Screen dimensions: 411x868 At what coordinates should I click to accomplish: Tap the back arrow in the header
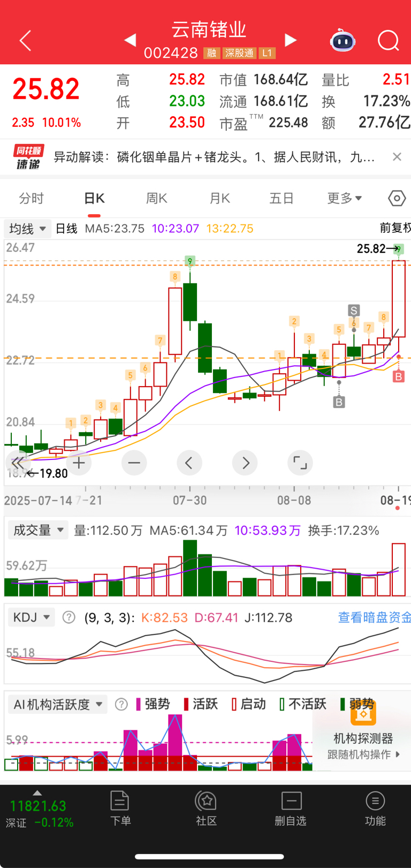[25, 41]
